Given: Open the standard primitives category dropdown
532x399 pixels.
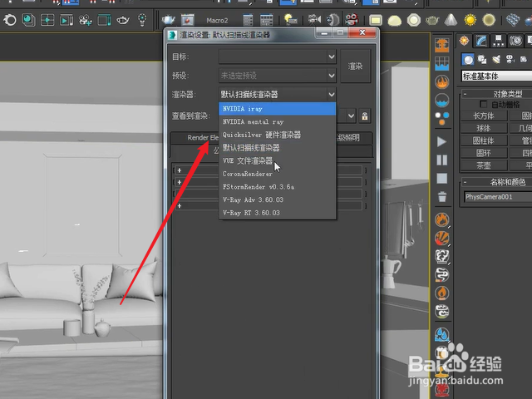Looking at the screenshot, I should [x=497, y=76].
